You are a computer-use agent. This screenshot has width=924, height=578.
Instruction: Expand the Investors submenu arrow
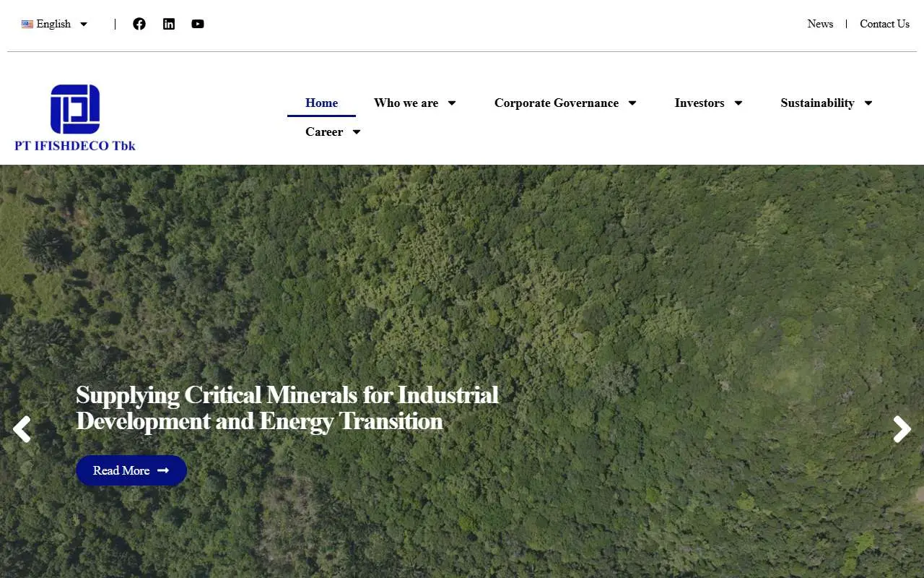pyautogui.click(x=738, y=103)
